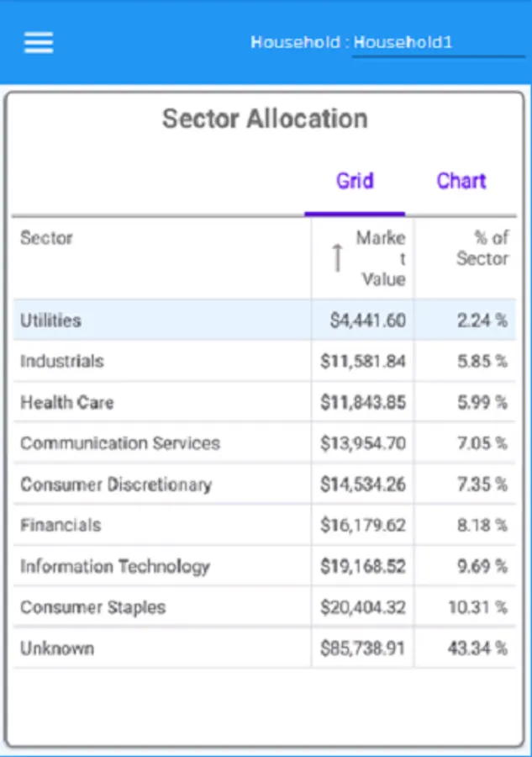Select the Consumer Discretionary row
Image resolution: width=532 pixels, height=757 pixels.
coord(116,484)
